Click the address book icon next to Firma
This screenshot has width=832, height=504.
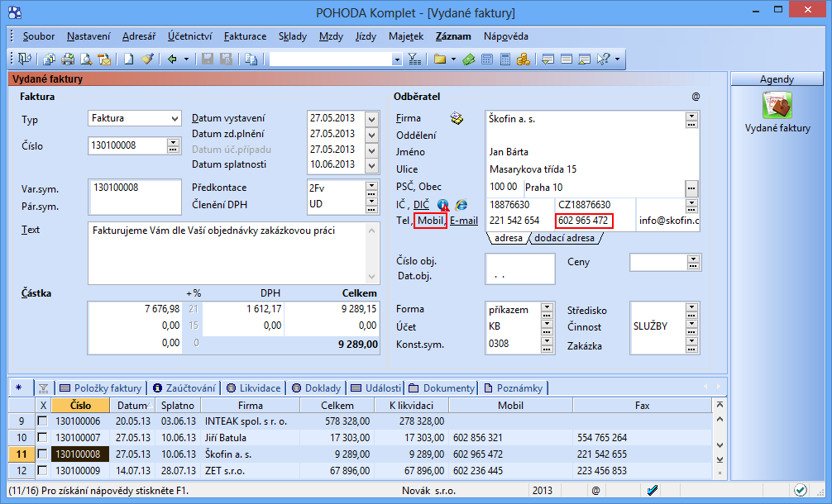[457, 118]
